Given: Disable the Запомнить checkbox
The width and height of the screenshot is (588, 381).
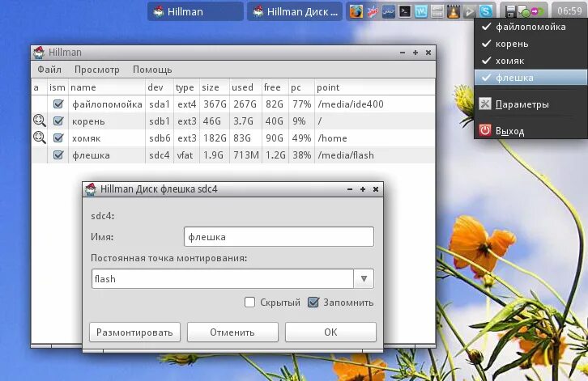Looking at the screenshot, I should pyautogui.click(x=313, y=302).
